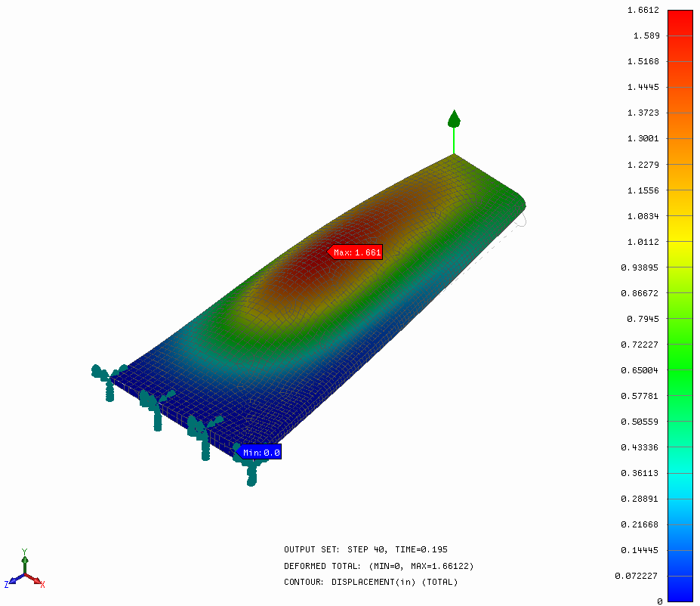Viewport: 700px width, 606px height.
Task: Click the legend value 0.14445
Action: pos(640,550)
